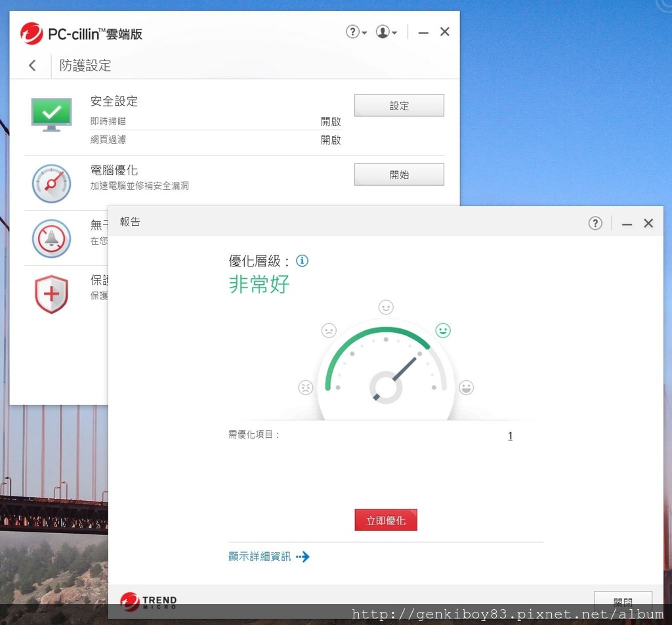Minimize the 報告 report window
This screenshot has height=625, width=672.
point(627,223)
